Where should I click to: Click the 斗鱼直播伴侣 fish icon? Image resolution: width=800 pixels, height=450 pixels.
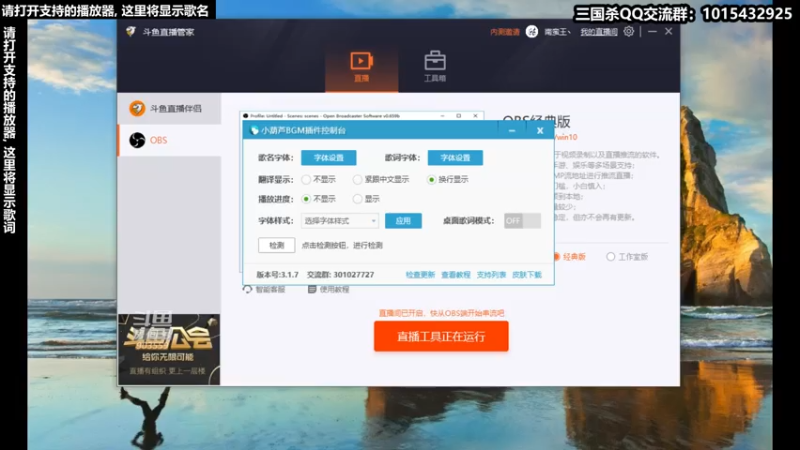click(x=137, y=109)
